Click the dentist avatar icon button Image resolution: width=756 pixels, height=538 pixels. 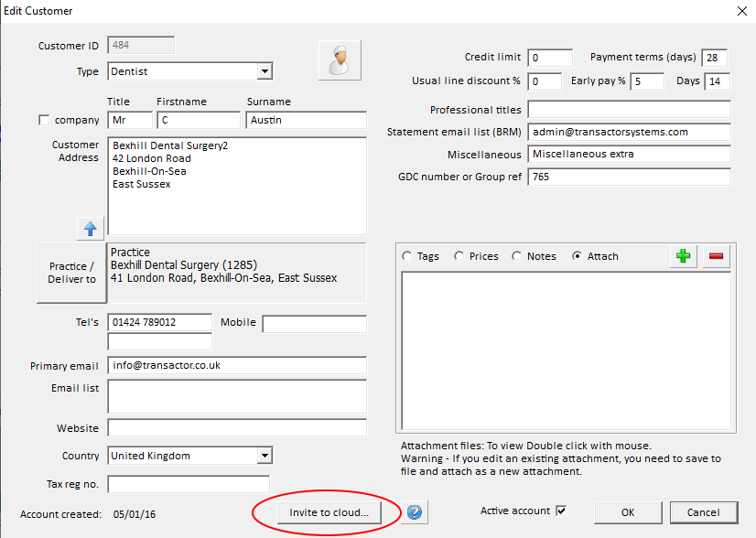tap(340, 59)
